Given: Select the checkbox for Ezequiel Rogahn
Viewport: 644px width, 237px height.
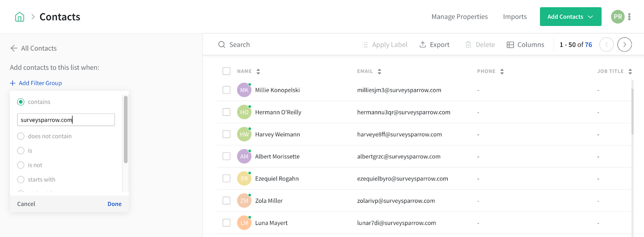Looking at the screenshot, I should [227, 179].
